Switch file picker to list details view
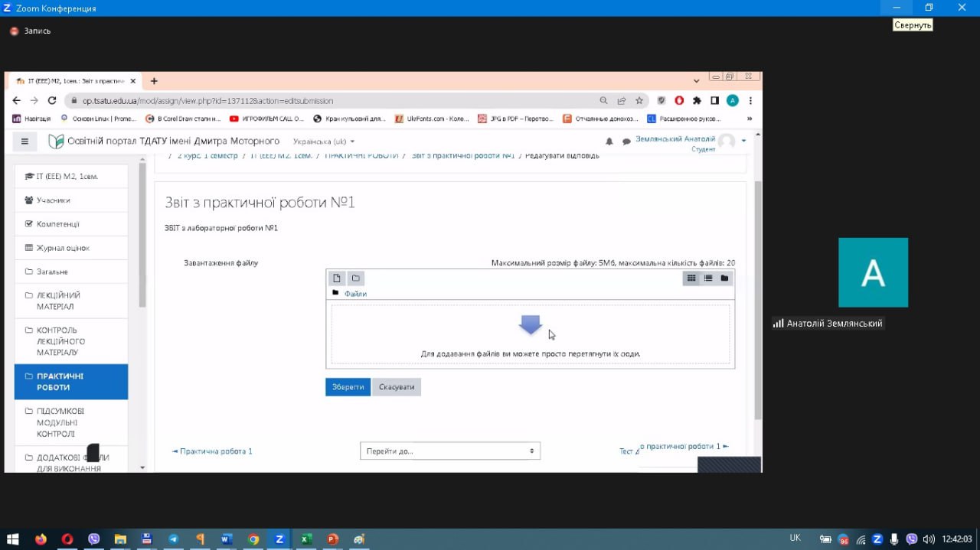Image resolution: width=980 pixels, height=550 pixels. coord(708,278)
